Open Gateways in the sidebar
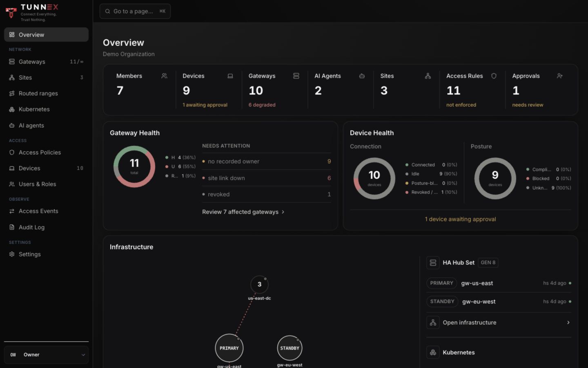The width and height of the screenshot is (588, 368). (x=46, y=62)
